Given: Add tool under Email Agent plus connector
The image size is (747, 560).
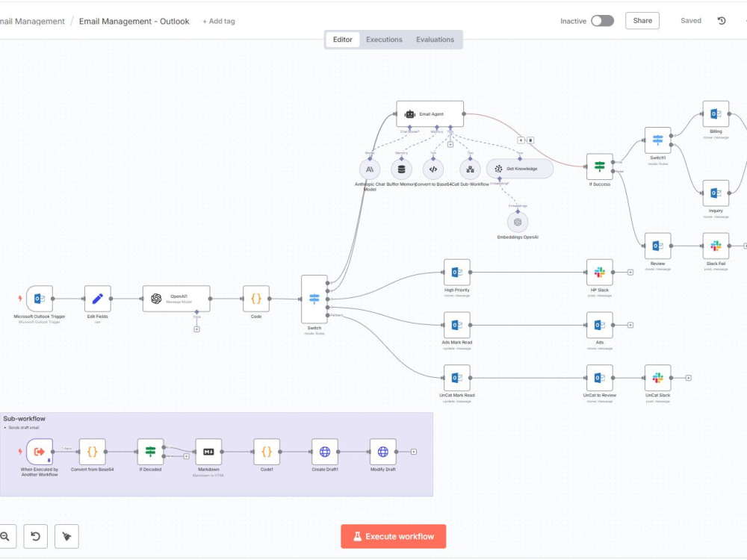Looking at the screenshot, I should pos(450,144).
